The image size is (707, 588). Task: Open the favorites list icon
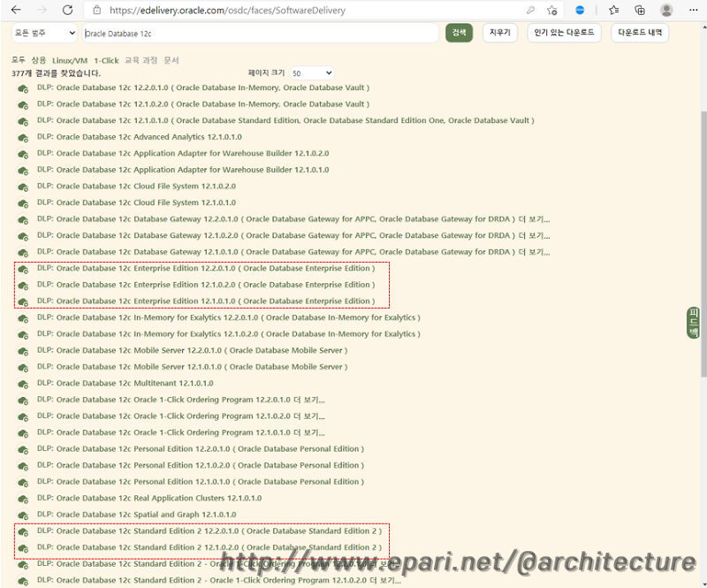click(613, 10)
